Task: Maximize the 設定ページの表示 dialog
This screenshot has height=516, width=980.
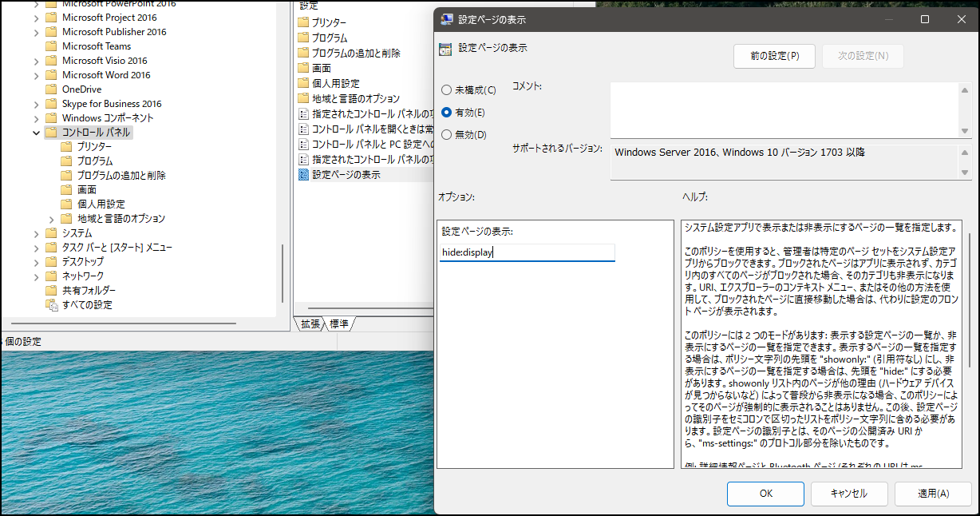Action: pos(925,20)
